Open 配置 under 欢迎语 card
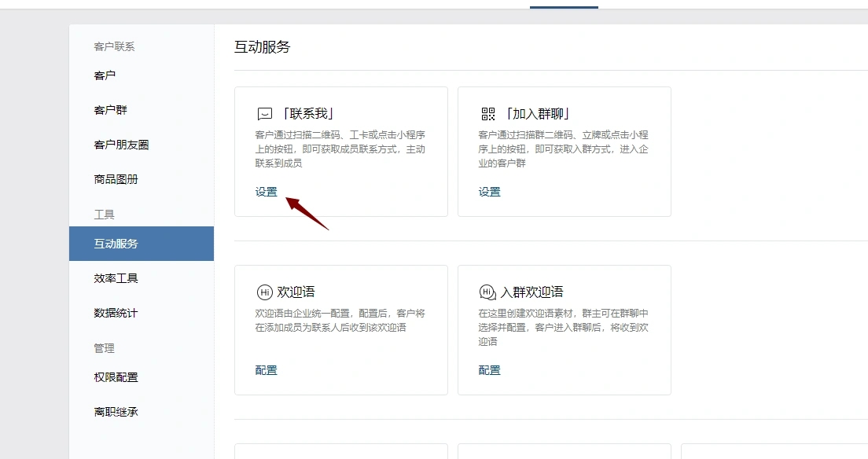The height and width of the screenshot is (459, 868). 267,370
